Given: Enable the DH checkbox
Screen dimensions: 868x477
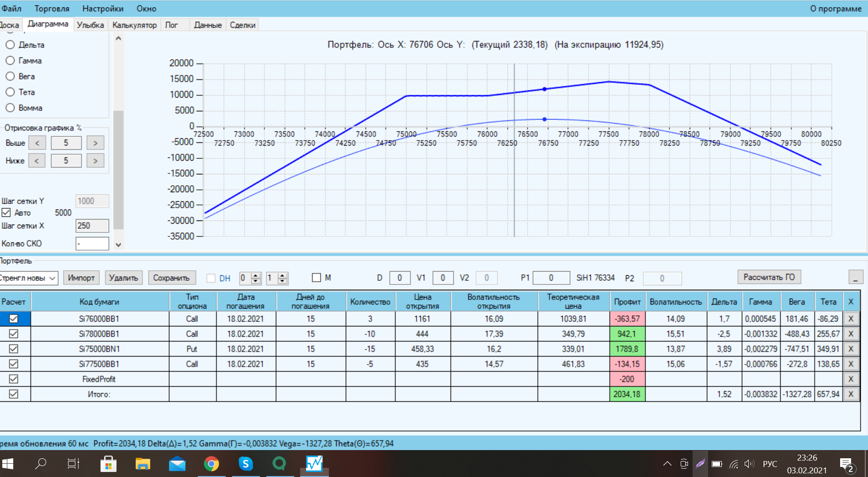Looking at the screenshot, I should (211, 278).
